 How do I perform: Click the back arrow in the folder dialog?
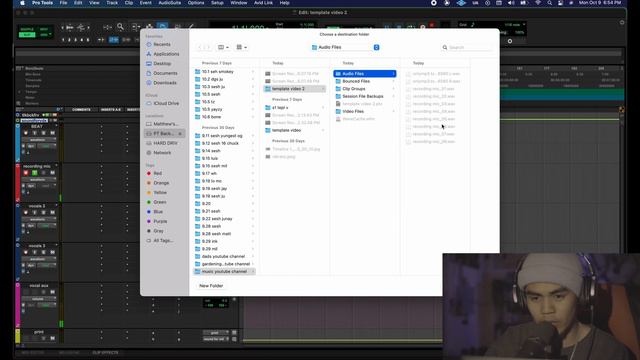pos(200,47)
